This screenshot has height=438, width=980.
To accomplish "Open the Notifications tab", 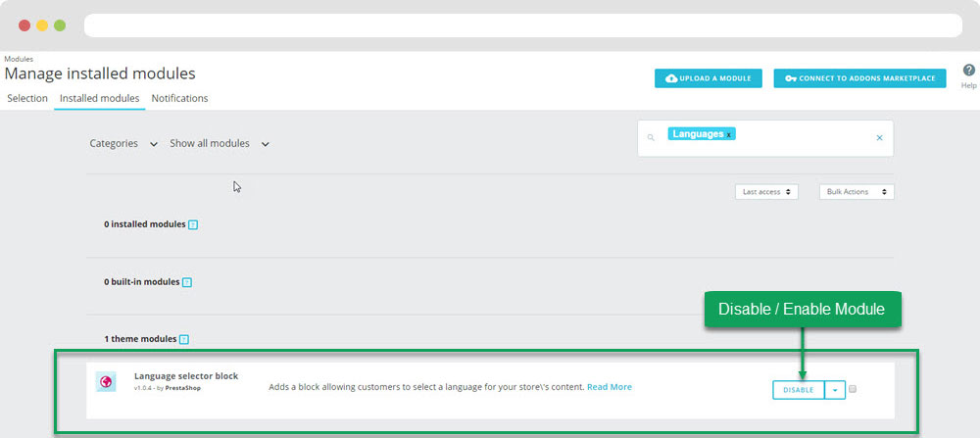I will 179,98.
